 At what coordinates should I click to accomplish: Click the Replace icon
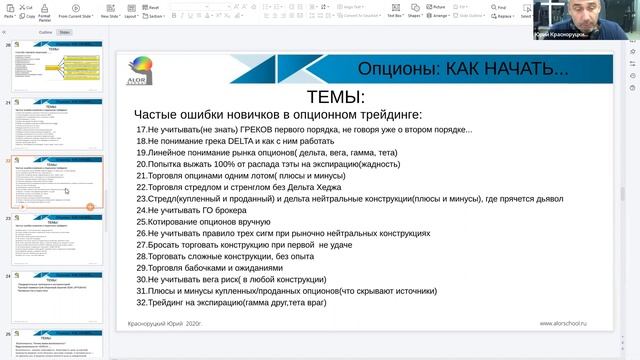click(493, 16)
